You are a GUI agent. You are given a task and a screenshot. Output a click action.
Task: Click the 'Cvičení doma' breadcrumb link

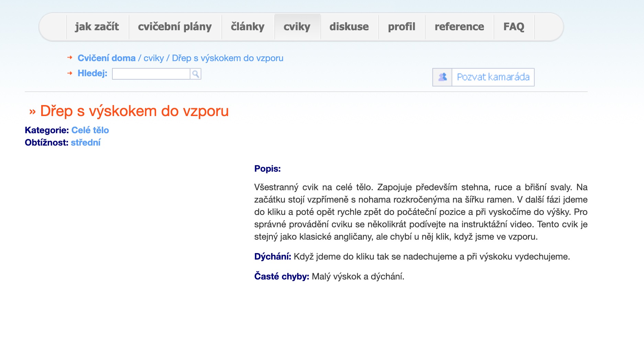tap(107, 58)
